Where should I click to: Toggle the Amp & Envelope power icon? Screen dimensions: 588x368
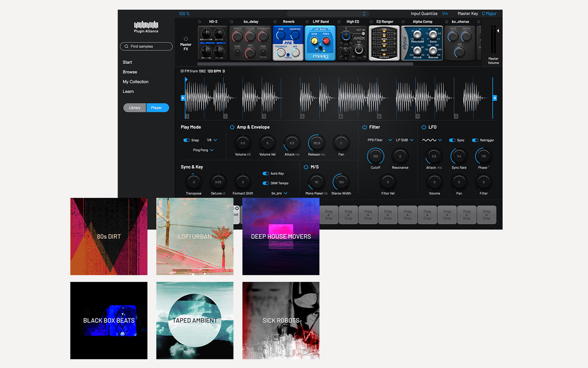point(231,127)
